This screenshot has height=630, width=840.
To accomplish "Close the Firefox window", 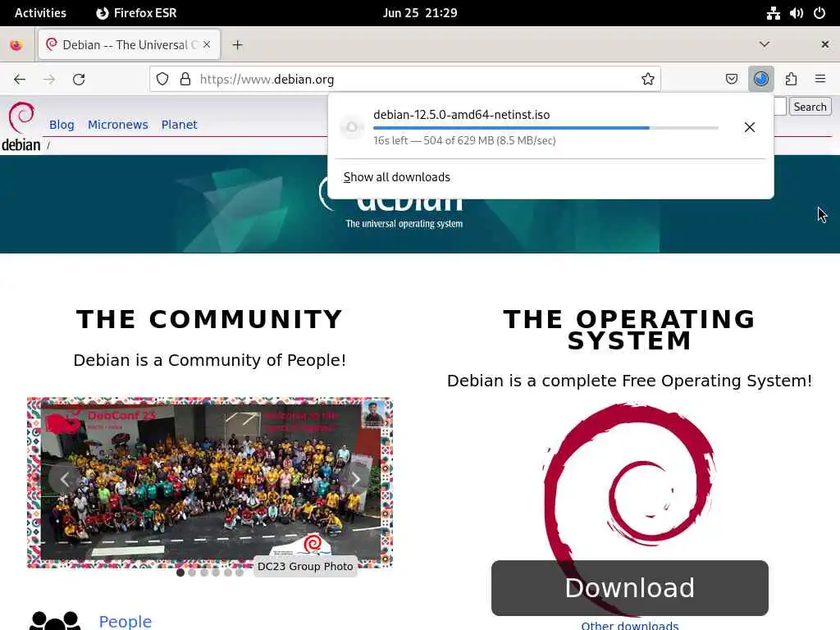I will click(825, 44).
